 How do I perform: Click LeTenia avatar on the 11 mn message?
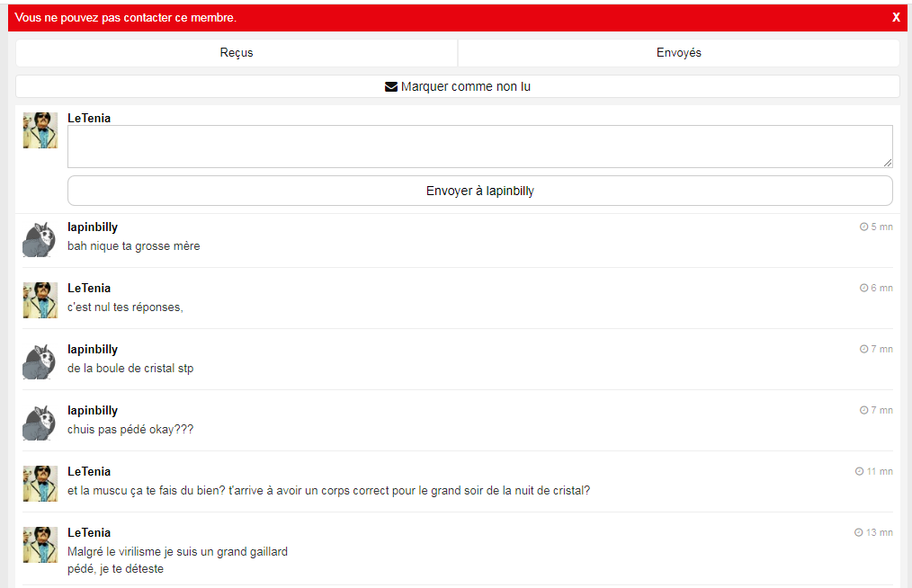40,484
